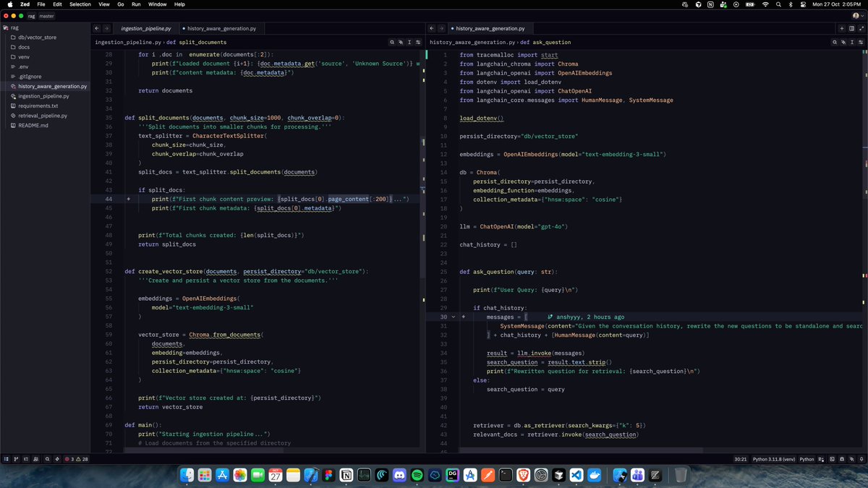Viewport: 868px width, 488px height.
Task: Toggle the notifications icon in status bar
Action: pos(861,458)
